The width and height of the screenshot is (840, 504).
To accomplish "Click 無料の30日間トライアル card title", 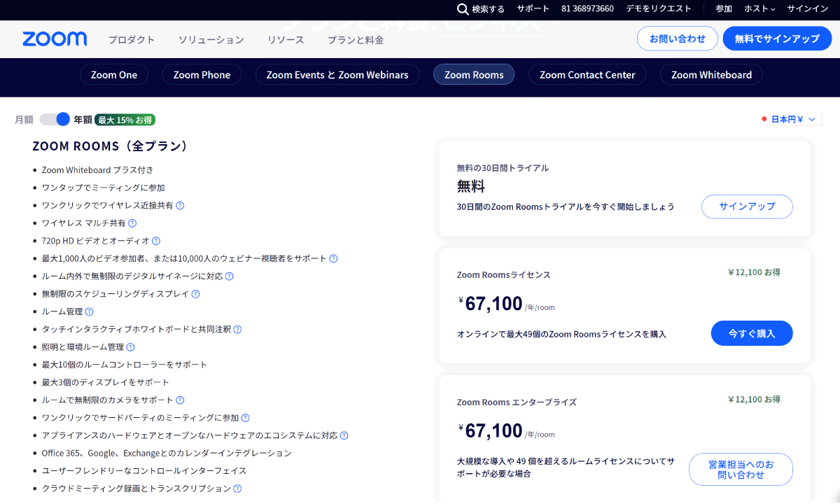I will pyautogui.click(x=503, y=168).
